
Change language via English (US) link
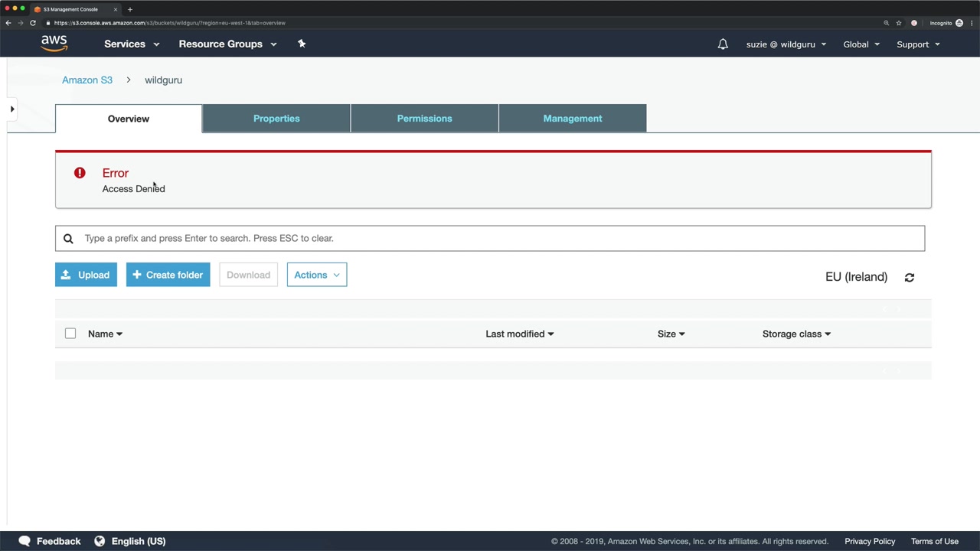[139, 541]
